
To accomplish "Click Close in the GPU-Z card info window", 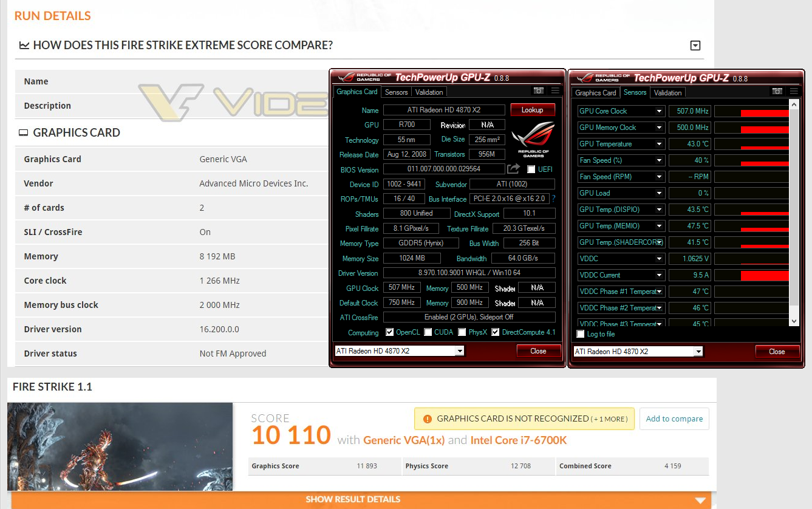I will tap(538, 351).
